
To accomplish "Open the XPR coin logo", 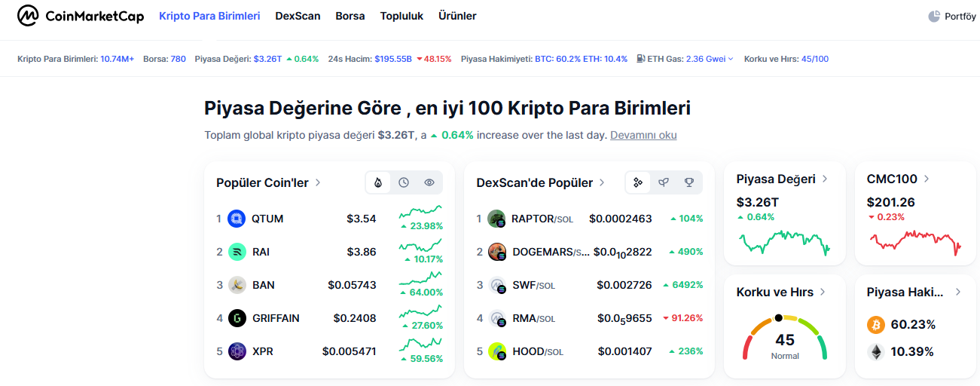I will [237, 351].
